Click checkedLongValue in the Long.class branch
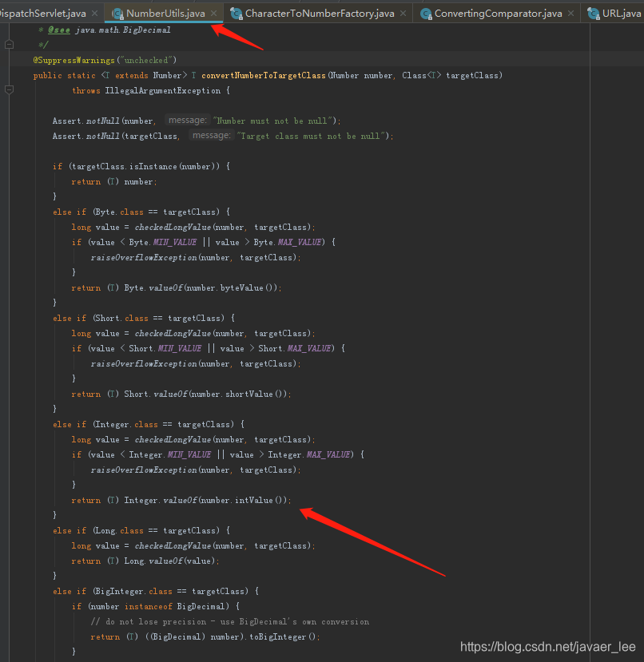 point(173,546)
